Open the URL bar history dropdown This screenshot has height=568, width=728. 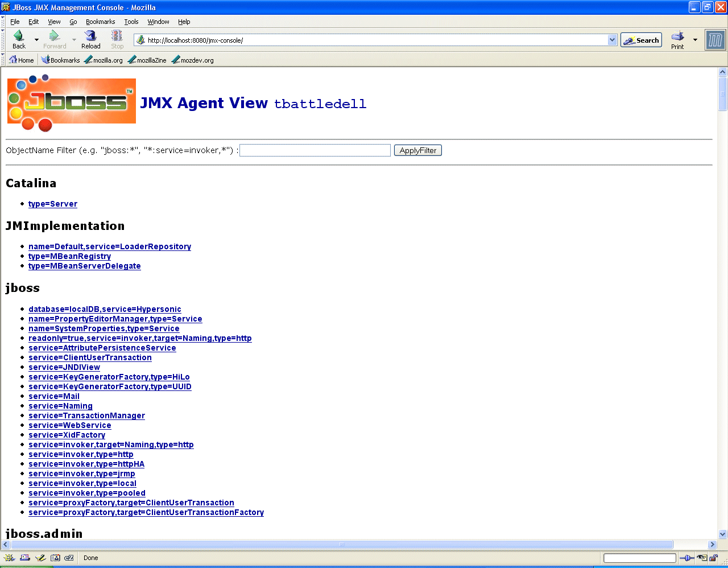pos(613,40)
